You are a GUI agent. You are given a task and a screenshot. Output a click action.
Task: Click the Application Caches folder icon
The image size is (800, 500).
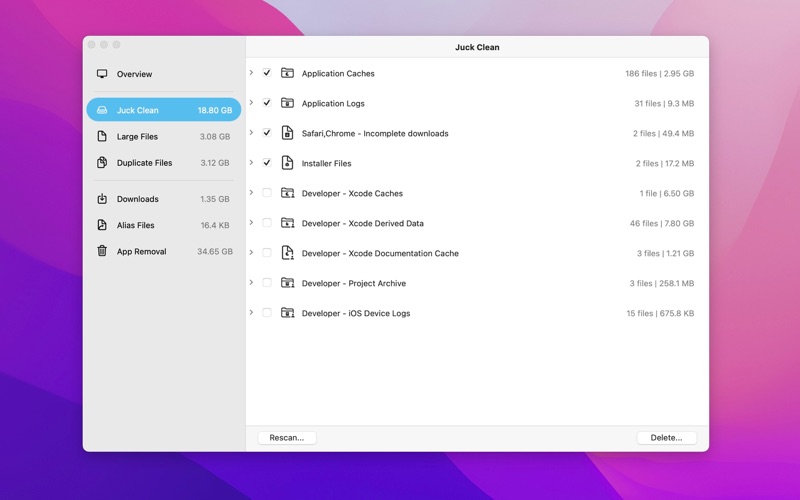pos(287,73)
